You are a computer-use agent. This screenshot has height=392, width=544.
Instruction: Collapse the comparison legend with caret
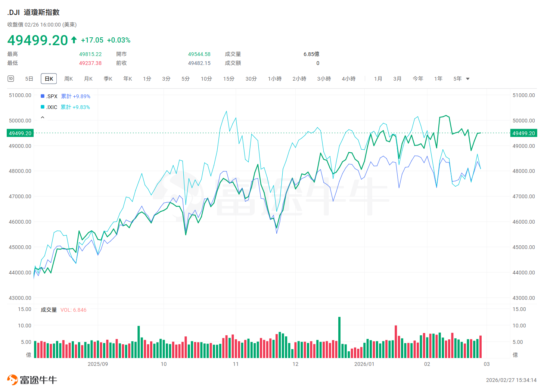coord(43,118)
